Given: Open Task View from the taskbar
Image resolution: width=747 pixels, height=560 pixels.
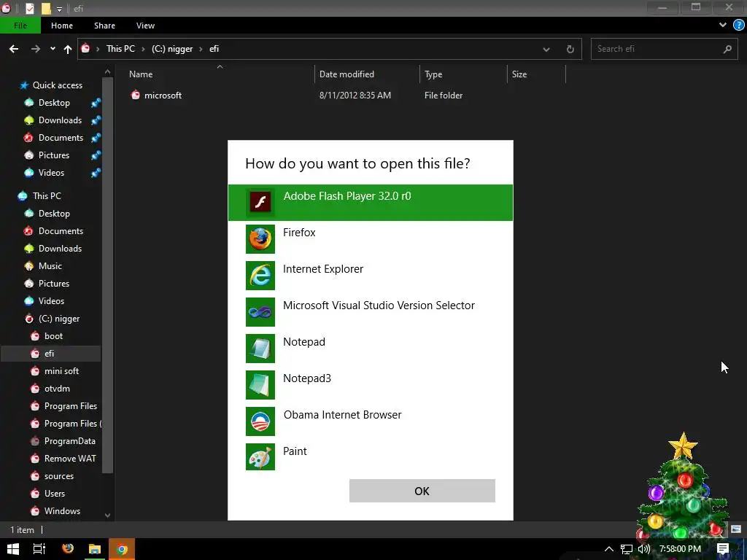Looking at the screenshot, I should (x=39, y=549).
